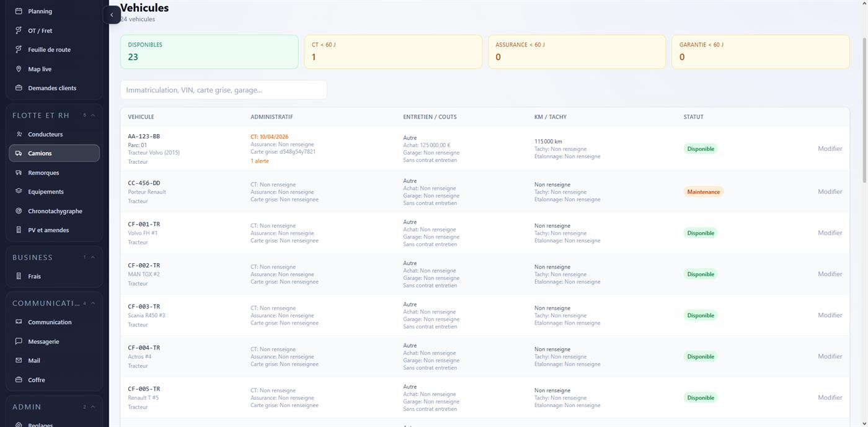Click Modifier for vehicle AA-123-BB
Screen dimensions: 868x427
[830, 149]
